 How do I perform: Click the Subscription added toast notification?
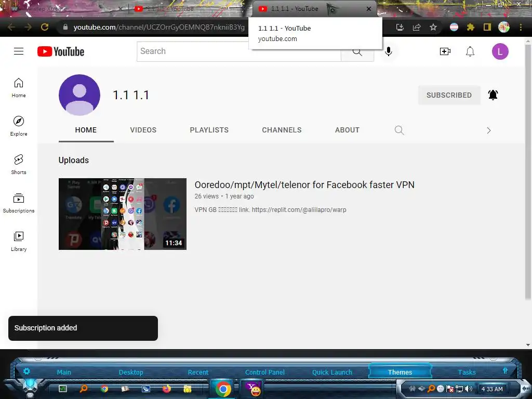(x=83, y=328)
